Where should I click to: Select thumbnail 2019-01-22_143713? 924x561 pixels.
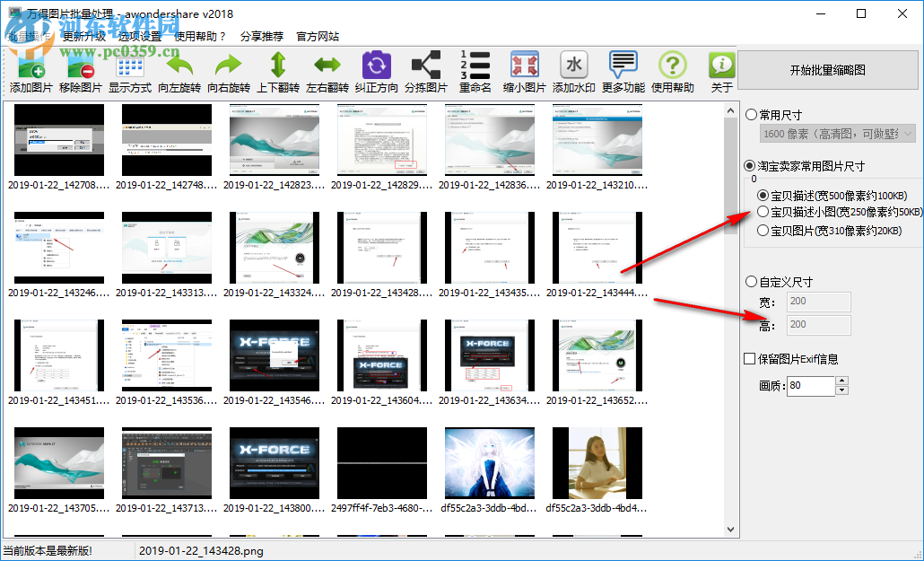(x=167, y=463)
